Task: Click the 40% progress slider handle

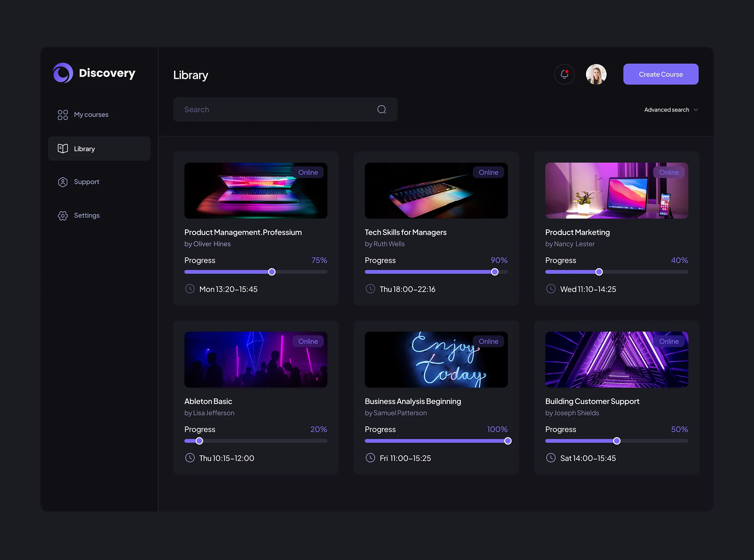Action: 599,272
